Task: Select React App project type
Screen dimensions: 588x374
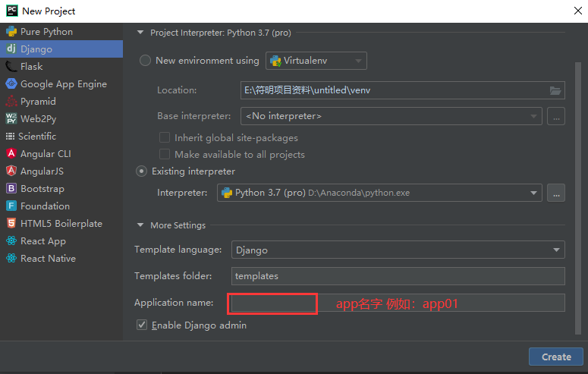Action: pyautogui.click(x=61, y=240)
